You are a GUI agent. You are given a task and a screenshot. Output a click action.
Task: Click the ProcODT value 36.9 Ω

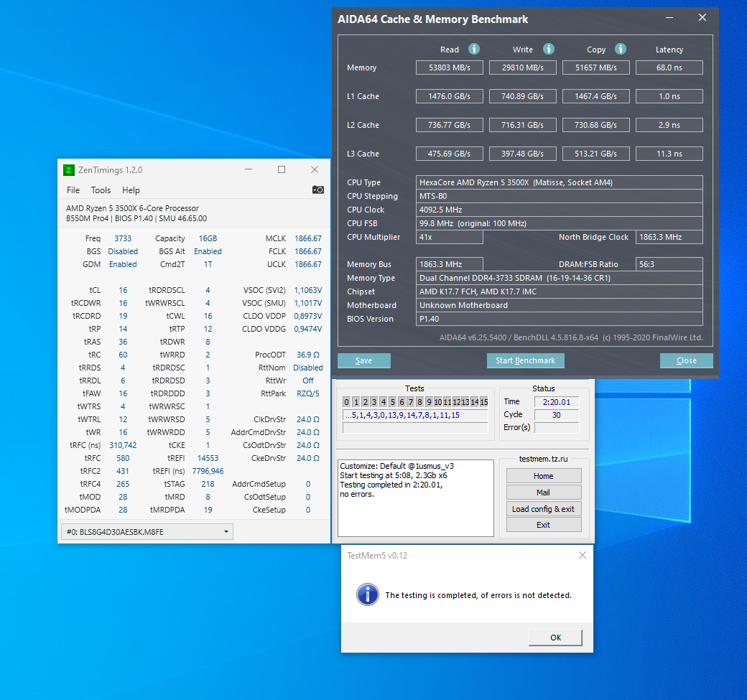(x=307, y=355)
